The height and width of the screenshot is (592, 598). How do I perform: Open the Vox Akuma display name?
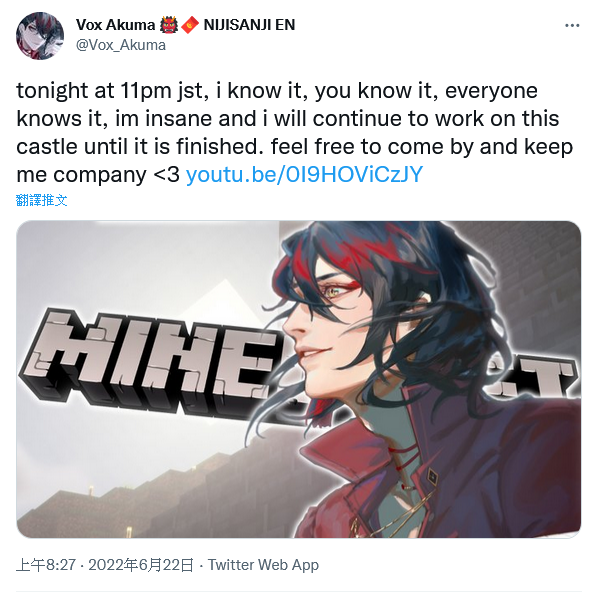pos(115,25)
